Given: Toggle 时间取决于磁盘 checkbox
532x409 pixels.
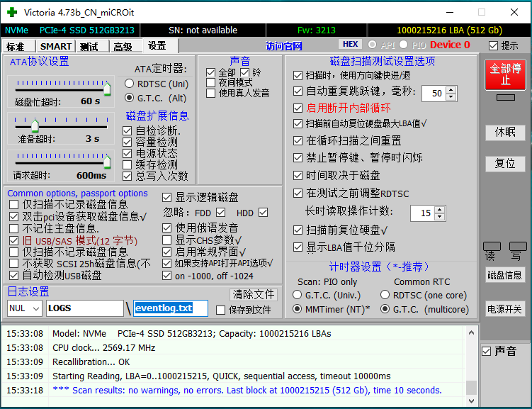Looking at the screenshot, I should click(x=298, y=176).
